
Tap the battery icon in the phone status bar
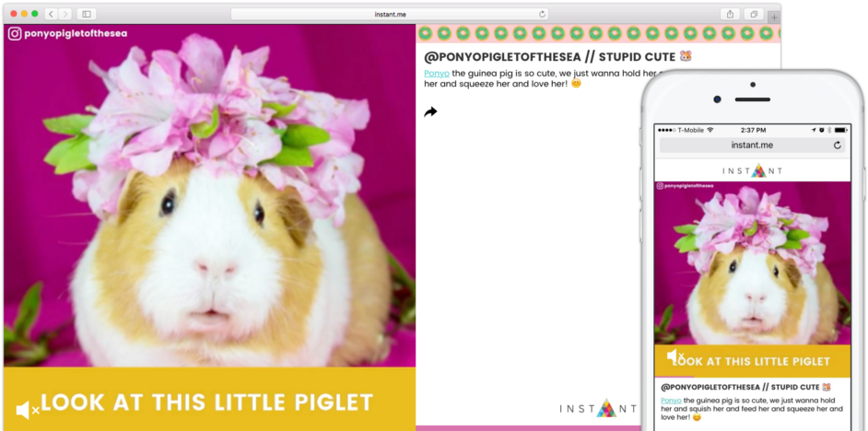[x=840, y=130]
